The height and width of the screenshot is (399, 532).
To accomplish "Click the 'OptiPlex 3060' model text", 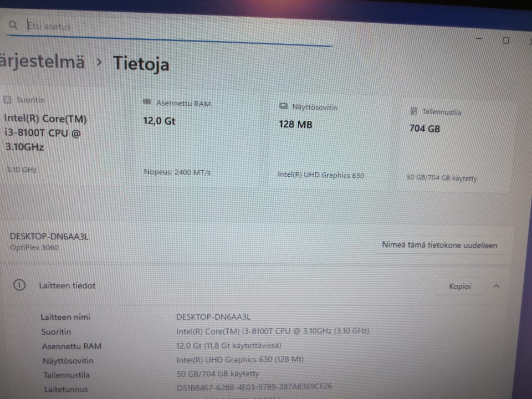I will pos(34,247).
